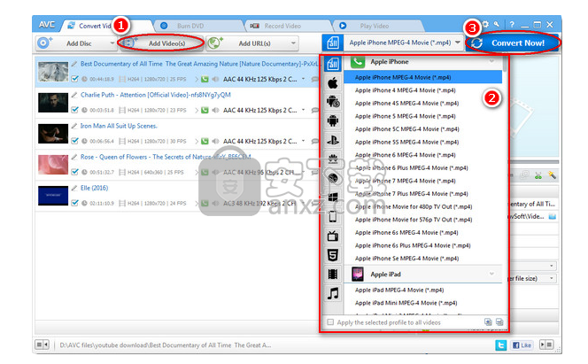Select the Windows devices category icon
The height and width of the screenshot is (364, 588).
tap(333, 197)
